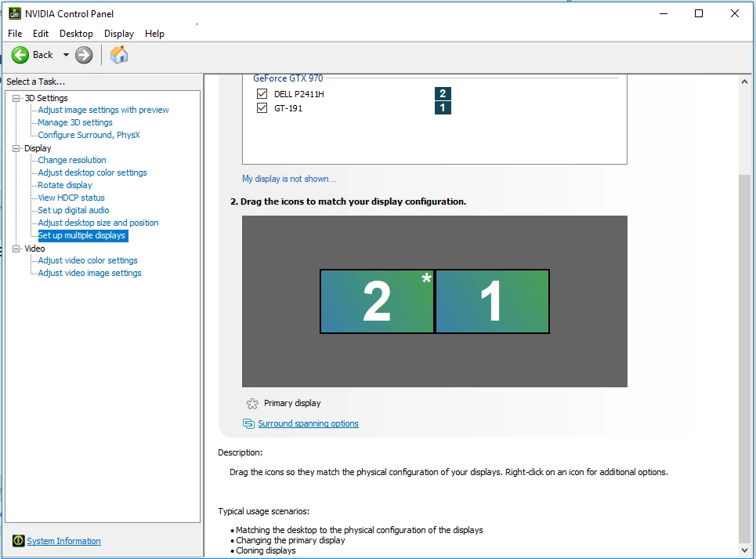Image resolution: width=756 pixels, height=559 pixels.
Task: Select Manage 3D settings
Action: click(75, 122)
